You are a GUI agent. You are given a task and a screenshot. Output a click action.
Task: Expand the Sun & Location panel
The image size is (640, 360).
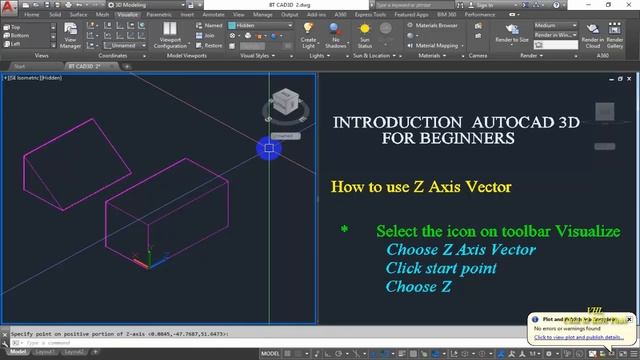[374, 56]
